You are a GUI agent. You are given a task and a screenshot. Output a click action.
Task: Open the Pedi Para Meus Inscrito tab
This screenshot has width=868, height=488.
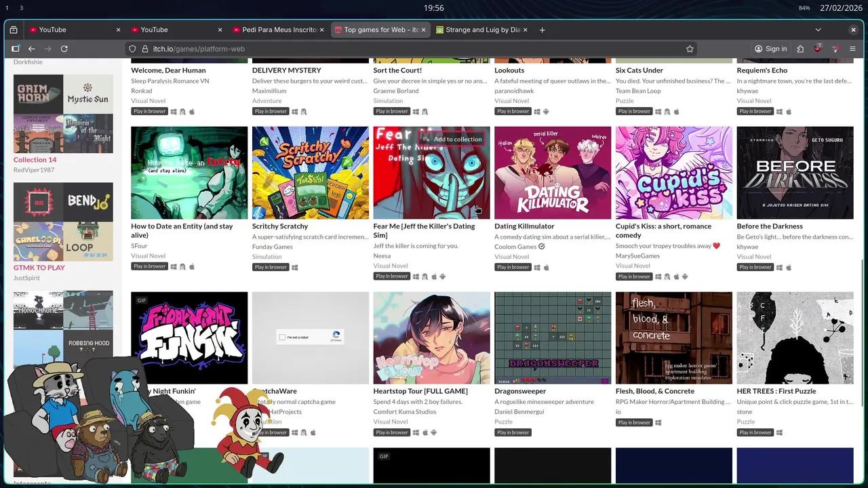277,30
